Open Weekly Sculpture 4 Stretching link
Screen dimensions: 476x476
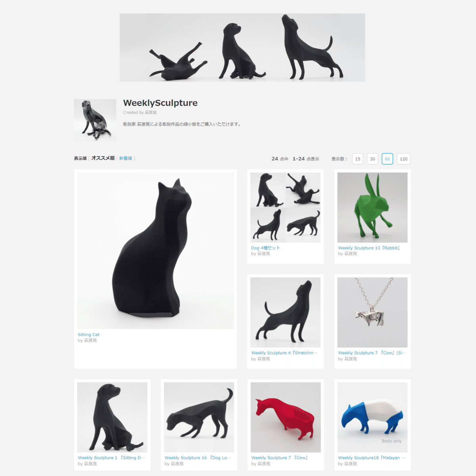(x=284, y=353)
